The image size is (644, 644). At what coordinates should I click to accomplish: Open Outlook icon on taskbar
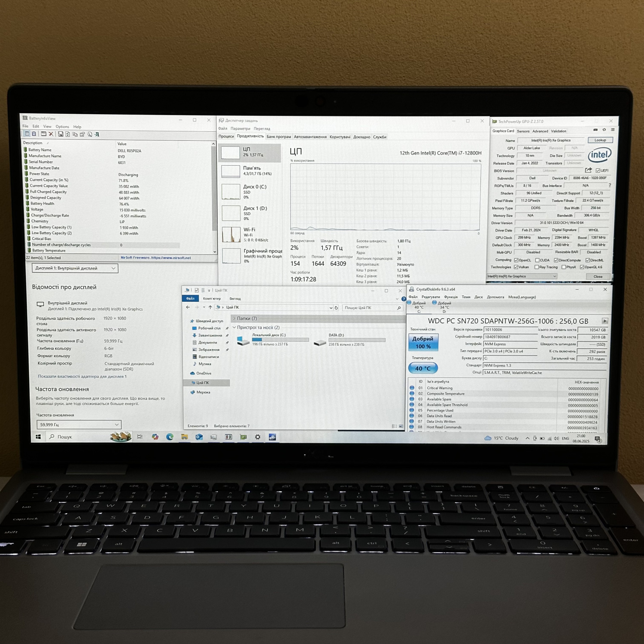tap(199, 437)
